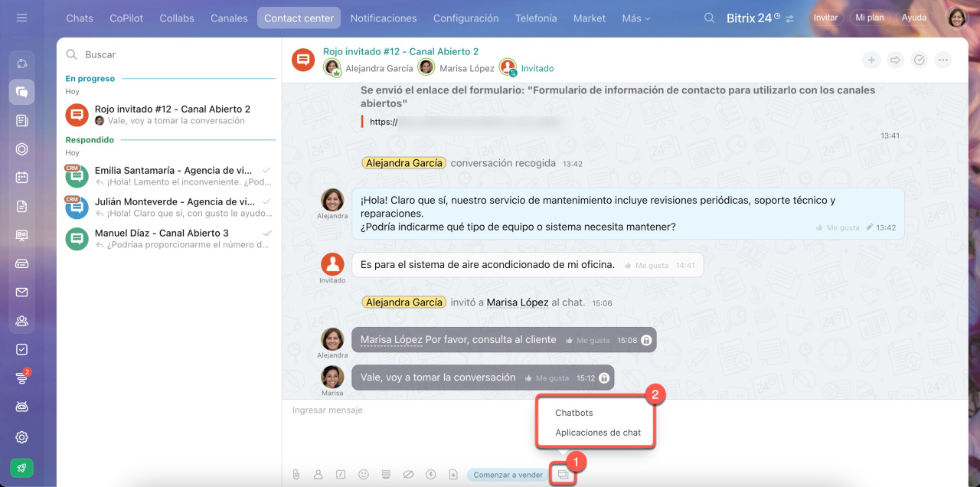980x487 pixels.
Task: Click the Bitrix 24 logo
Action: pyautogui.click(x=754, y=18)
